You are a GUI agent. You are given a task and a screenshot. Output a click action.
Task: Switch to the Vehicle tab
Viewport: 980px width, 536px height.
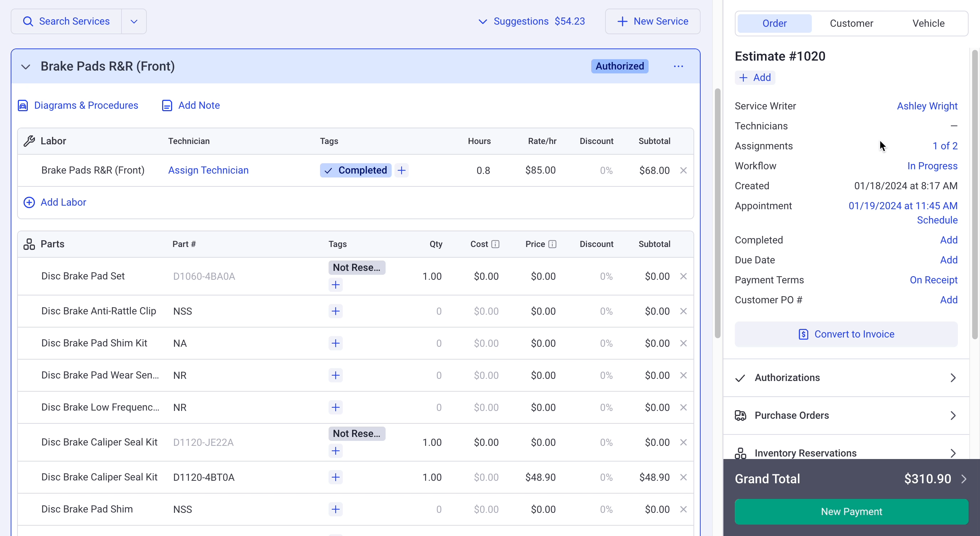pyautogui.click(x=929, y=23)
